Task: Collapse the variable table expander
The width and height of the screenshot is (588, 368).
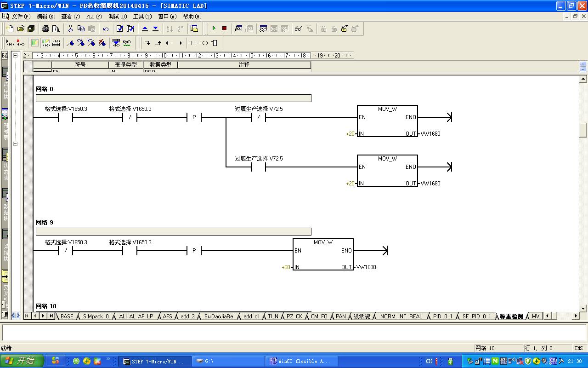Action: pos(15,55)
